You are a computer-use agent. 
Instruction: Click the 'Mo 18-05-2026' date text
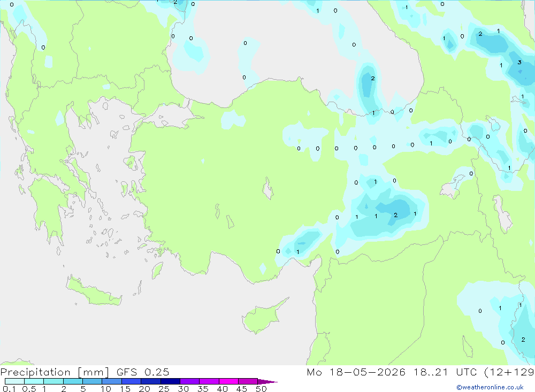coord(356,372)
